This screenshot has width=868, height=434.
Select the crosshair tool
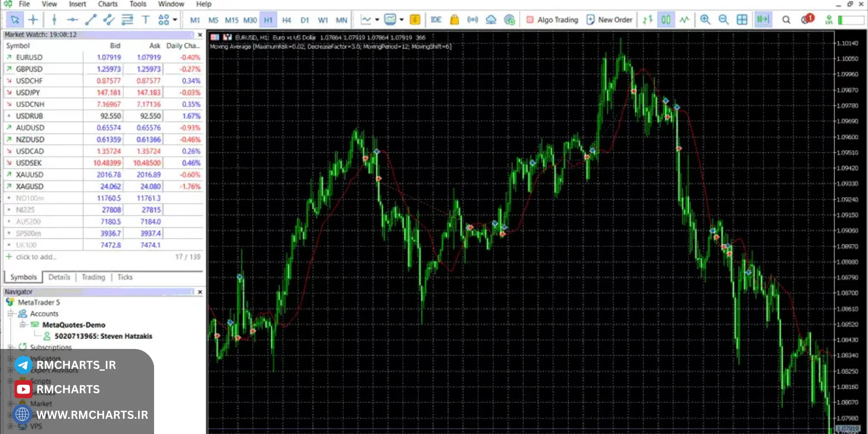pos(33,20)
